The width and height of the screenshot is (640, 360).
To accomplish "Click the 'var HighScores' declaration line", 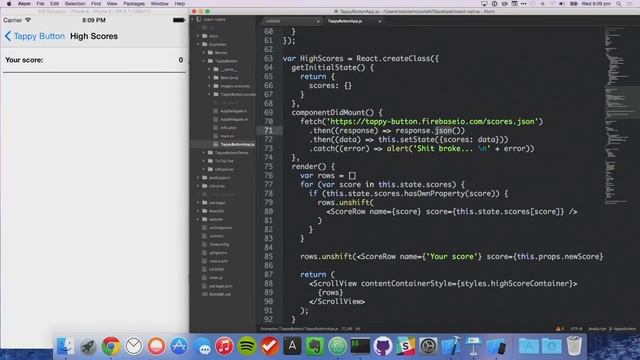I will (x=361, y=58).
